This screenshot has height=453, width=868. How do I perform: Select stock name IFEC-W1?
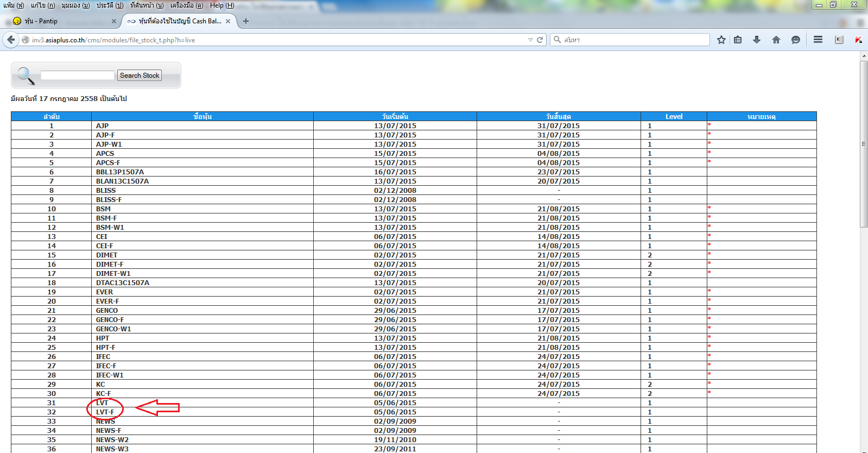pyautogui.click(x=110, y=375)
